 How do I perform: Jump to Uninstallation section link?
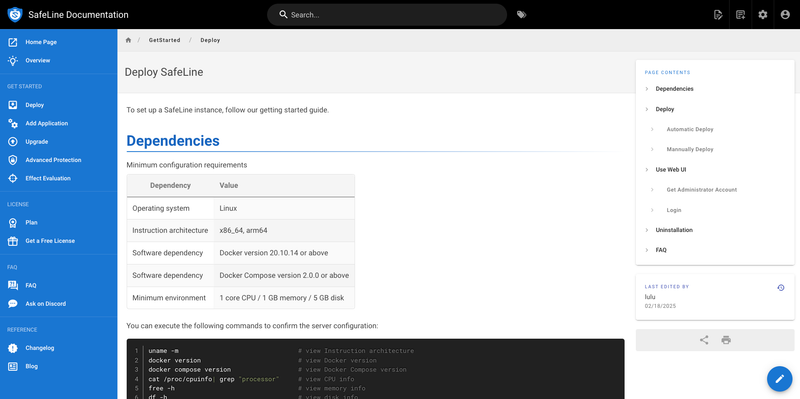pos(674,230)
